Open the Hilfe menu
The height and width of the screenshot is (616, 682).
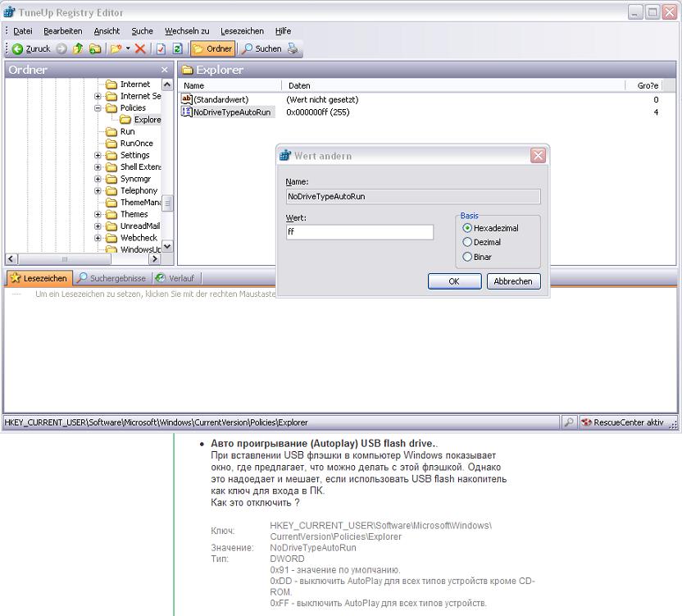point(283,31)
